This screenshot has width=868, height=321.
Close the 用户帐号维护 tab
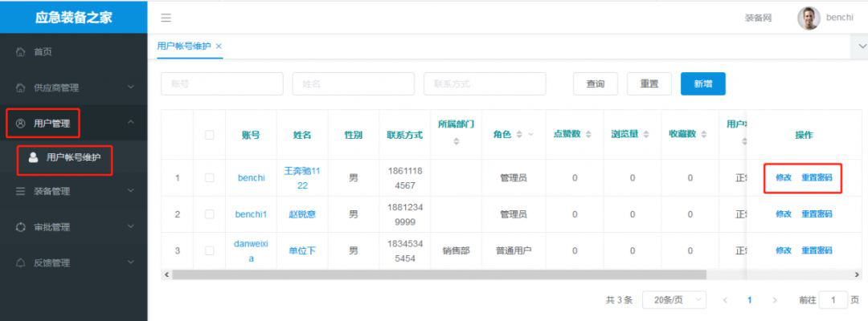[219, 46]
